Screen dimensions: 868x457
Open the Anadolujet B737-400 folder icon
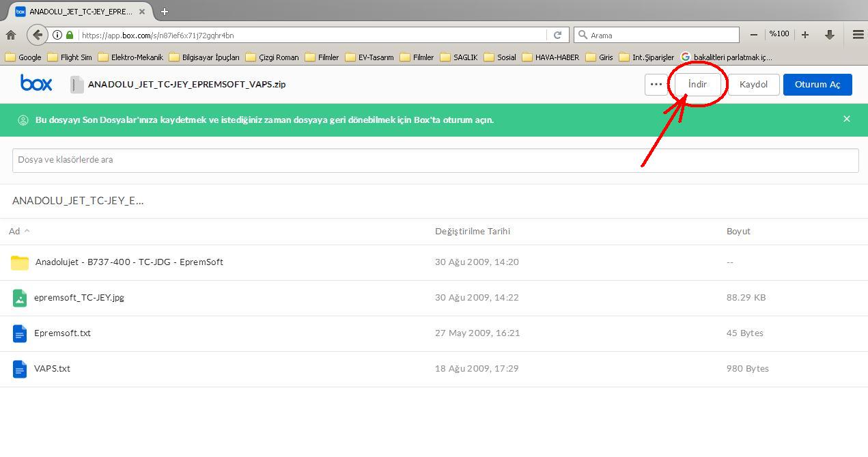[x=20, y=262]
